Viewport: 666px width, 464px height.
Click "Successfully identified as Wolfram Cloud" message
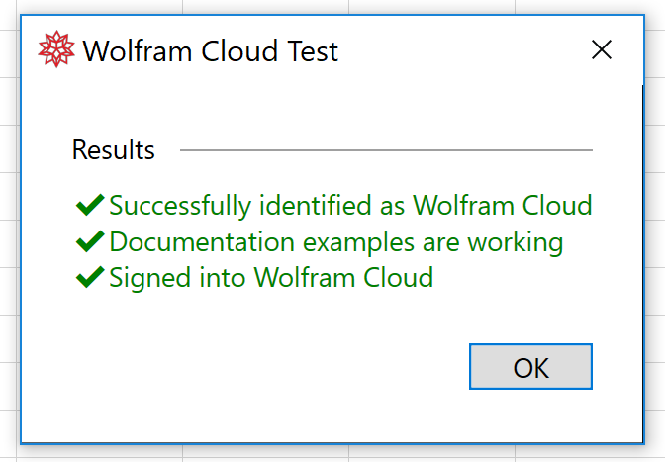click(x=351, y=206)
